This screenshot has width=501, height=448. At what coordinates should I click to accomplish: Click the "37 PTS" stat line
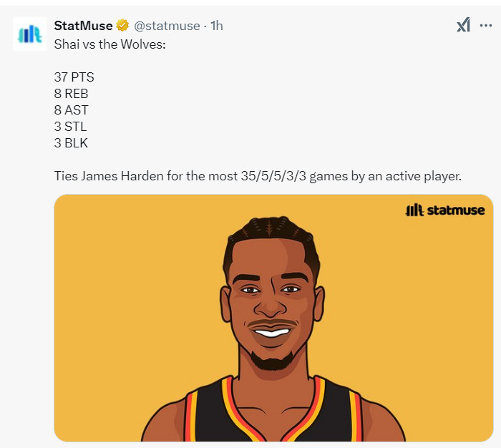[74, 77]
